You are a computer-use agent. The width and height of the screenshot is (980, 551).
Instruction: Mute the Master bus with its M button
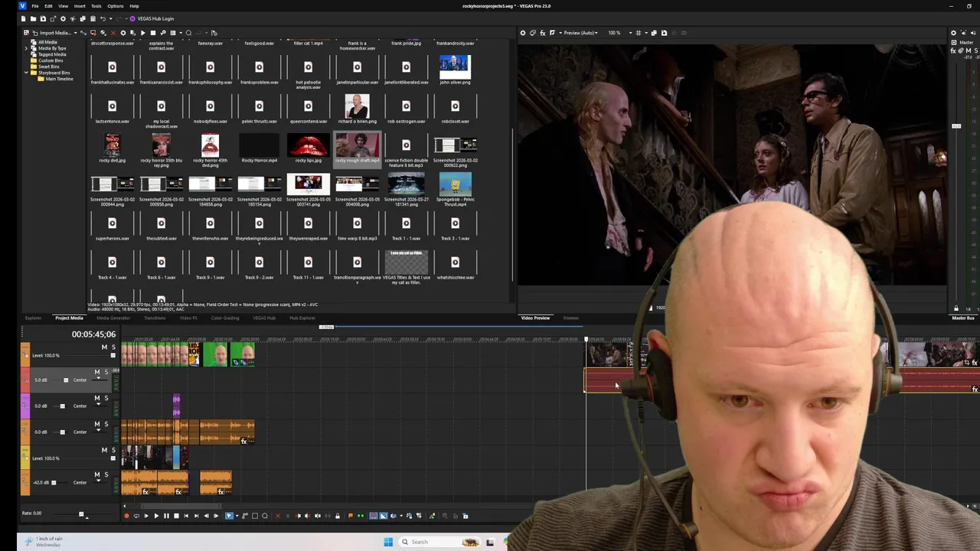969,51
